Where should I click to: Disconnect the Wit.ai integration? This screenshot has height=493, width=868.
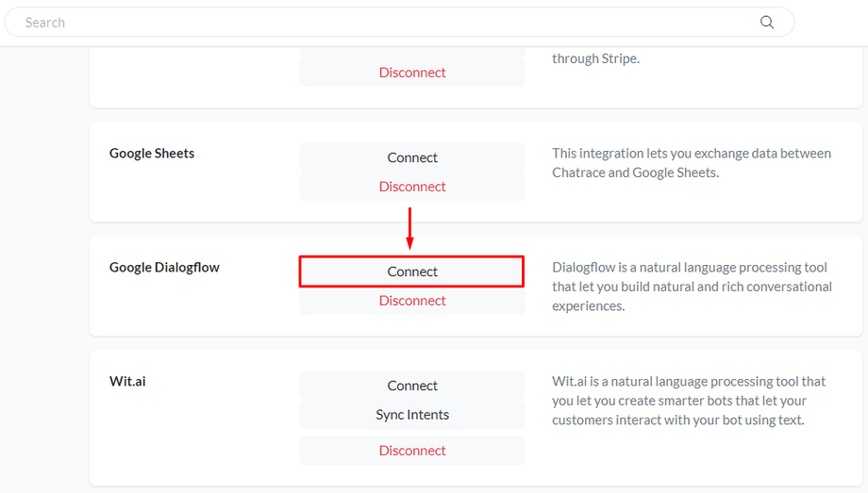412,451
